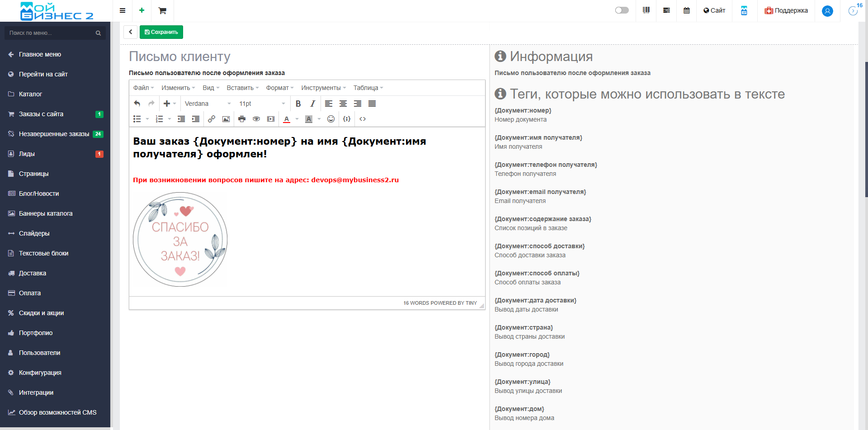Screen dimensions: 868x430
Task: Open the source code view icon
Action: point(363,119)
